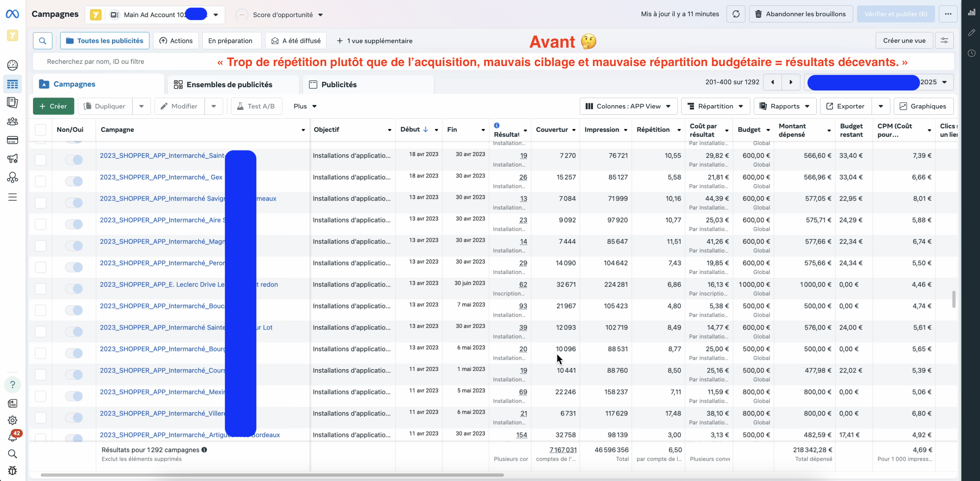The height and width of the screenshot is (481, 980).
Task: Click the Créer une vue button
Action: pyautogui.click(x=904, y=40)
